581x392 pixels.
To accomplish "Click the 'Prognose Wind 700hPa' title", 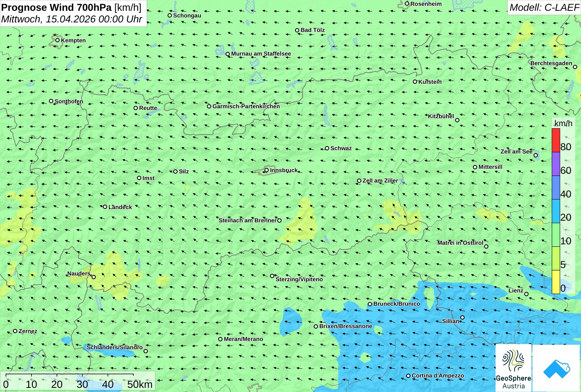I will click(57, 7).
